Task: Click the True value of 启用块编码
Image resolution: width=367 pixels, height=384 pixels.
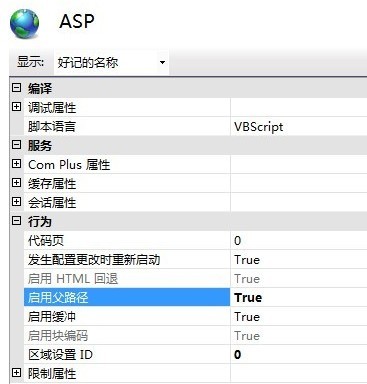Action: 247,336
